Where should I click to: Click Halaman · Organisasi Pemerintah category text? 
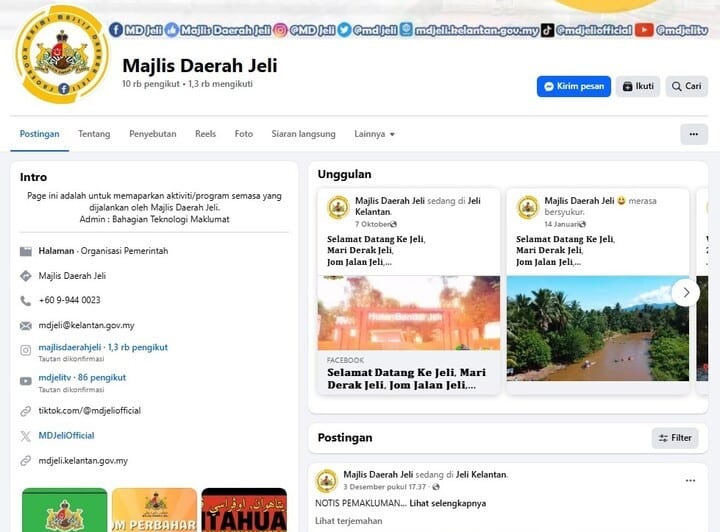tap(103, 251)
